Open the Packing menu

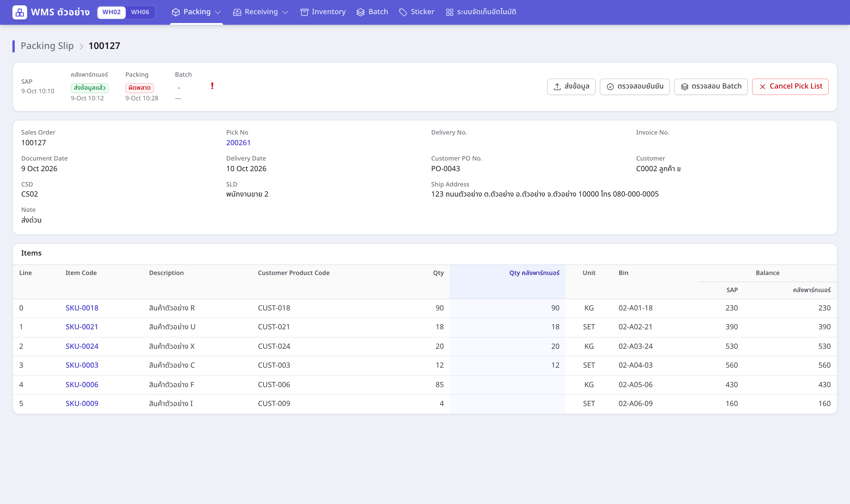click(196, 12)
